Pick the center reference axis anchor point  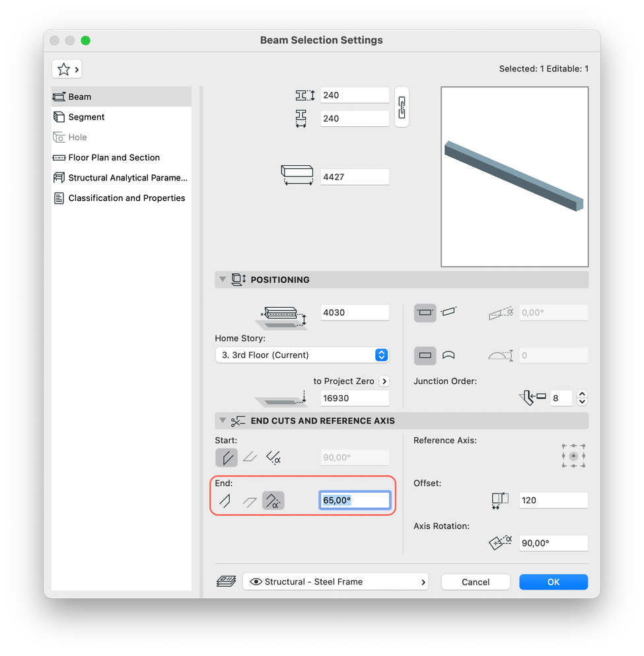pos(573,456)
